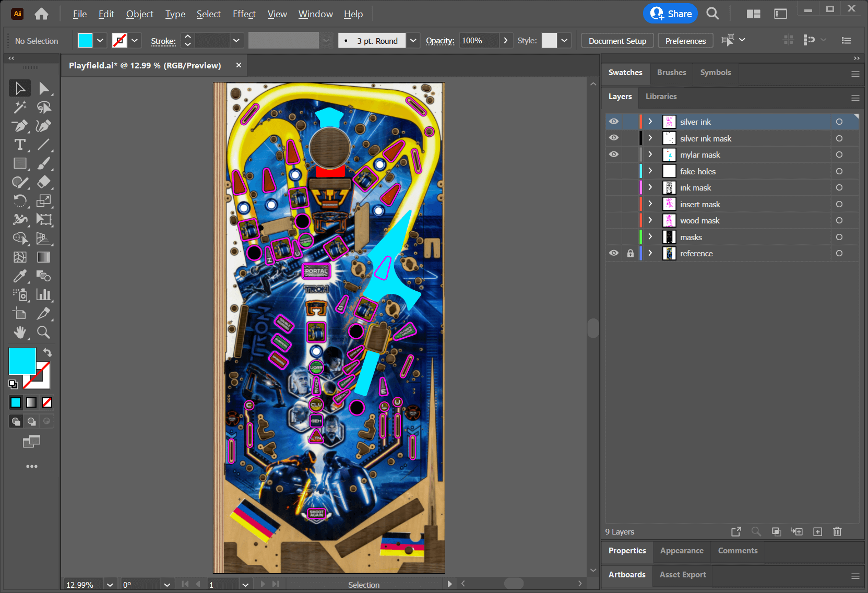Image resolution: width=868 pixels, height=593 pixels.
Task: Show the ink mask layer
Action: (x=614, y=187)
